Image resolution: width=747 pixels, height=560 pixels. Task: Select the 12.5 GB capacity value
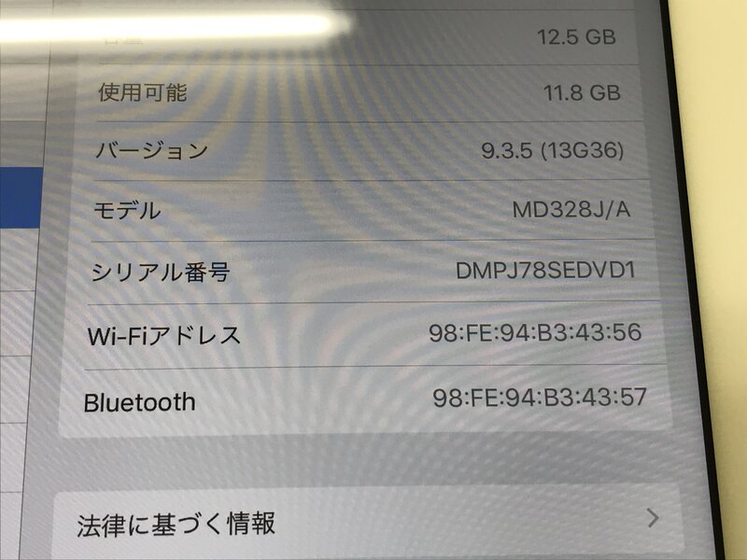[576, 37]
